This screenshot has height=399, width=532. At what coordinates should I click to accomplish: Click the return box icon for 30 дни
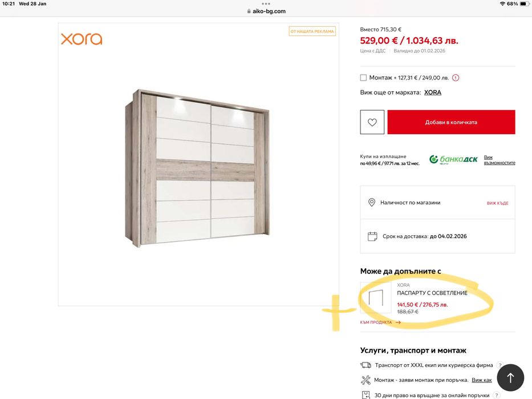[366, 394]
